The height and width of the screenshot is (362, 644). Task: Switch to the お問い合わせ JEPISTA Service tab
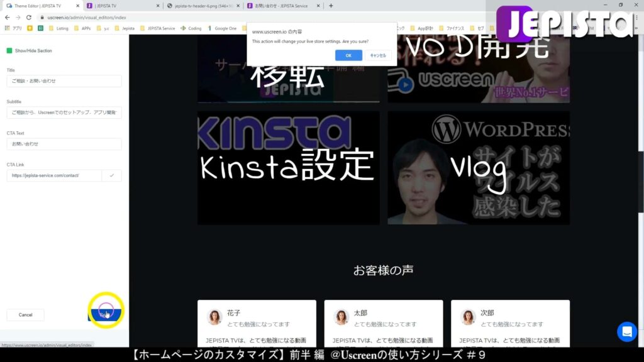tap(284, 6)
